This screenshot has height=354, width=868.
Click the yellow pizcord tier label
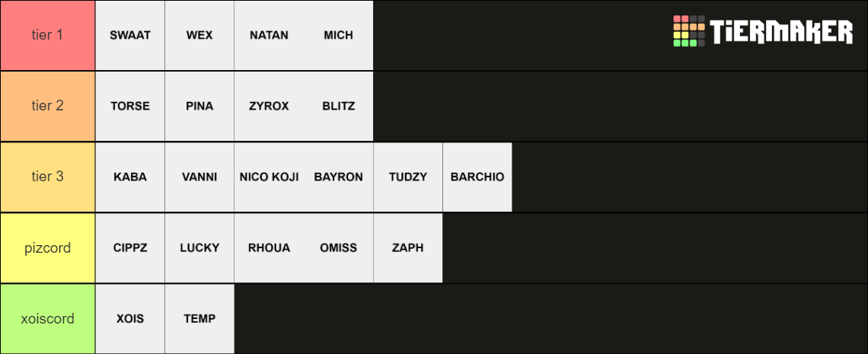pyautogui.click(x=48, y=247)
